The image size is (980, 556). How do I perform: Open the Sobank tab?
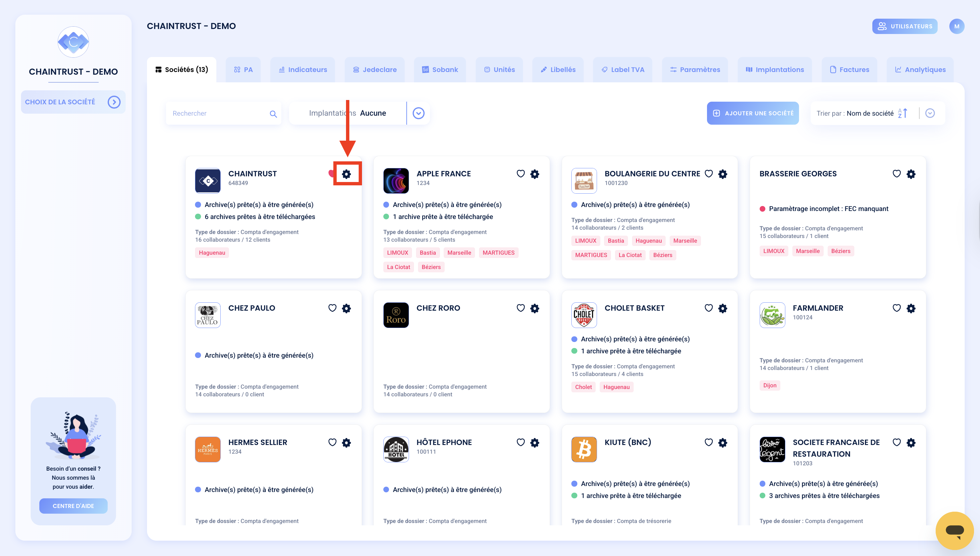tap(440, 69)
